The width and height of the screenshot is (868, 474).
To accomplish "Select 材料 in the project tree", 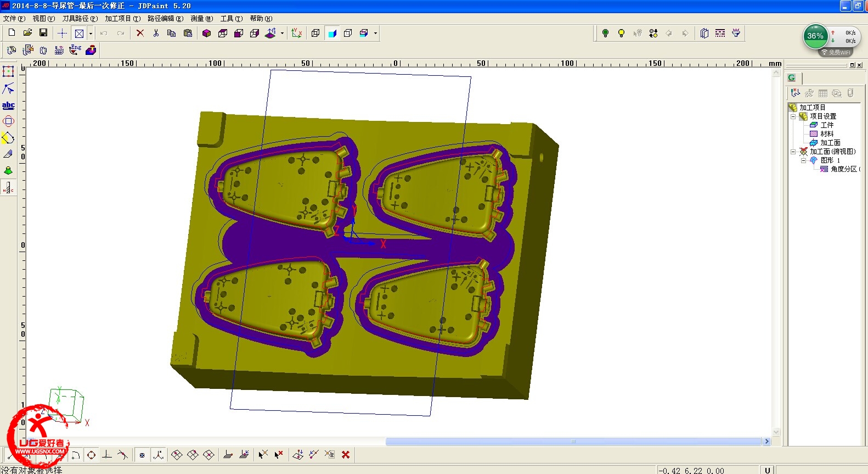I will (827, 134).
